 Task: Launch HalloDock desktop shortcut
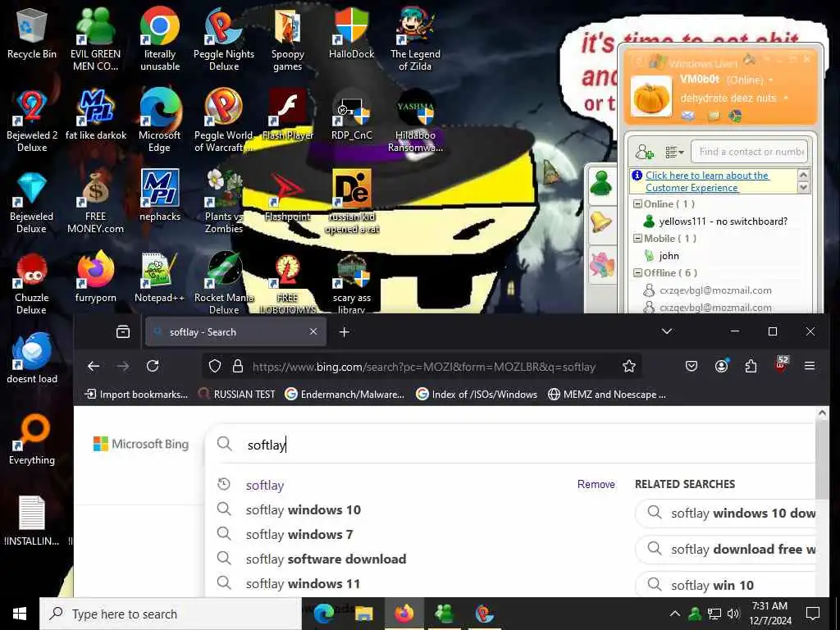tap(351, 33)
